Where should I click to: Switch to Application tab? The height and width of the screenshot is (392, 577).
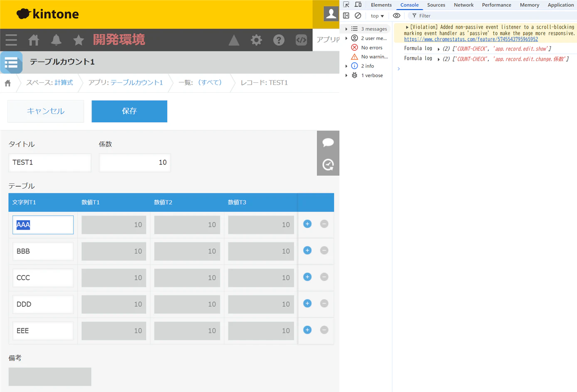pyautogui.click(x=560, y=5)
